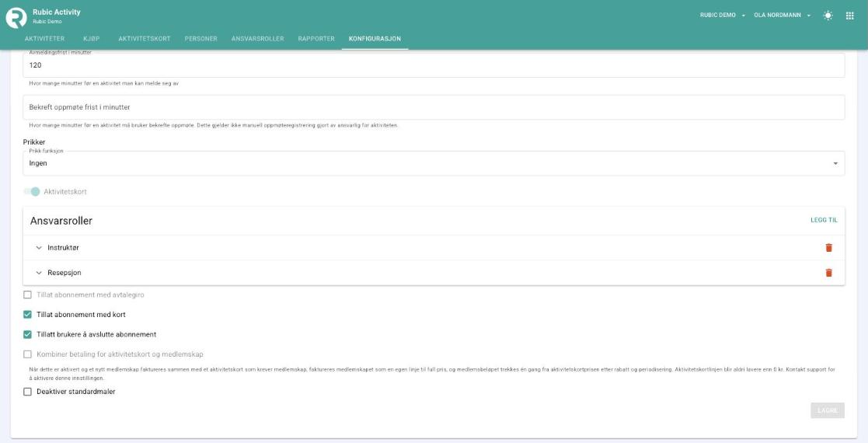
Task: Check Kombiner betaling for aktivitetskort og medlemskap
Action: [x=27, y=354]
